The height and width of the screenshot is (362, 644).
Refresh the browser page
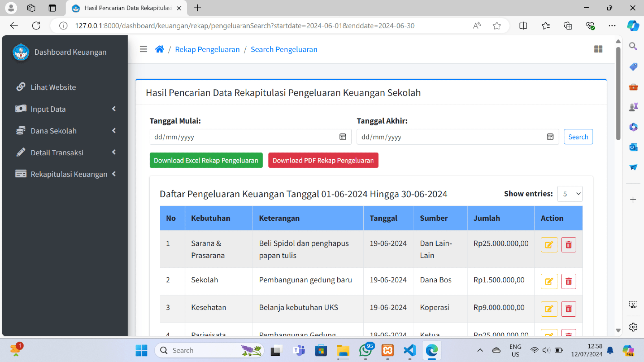click(36, 26)
